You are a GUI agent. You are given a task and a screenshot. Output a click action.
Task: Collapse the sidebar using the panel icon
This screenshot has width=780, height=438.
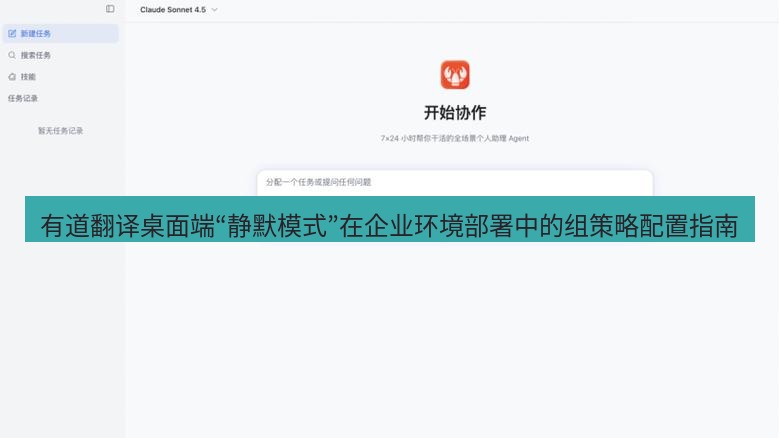tap(110, 9)
